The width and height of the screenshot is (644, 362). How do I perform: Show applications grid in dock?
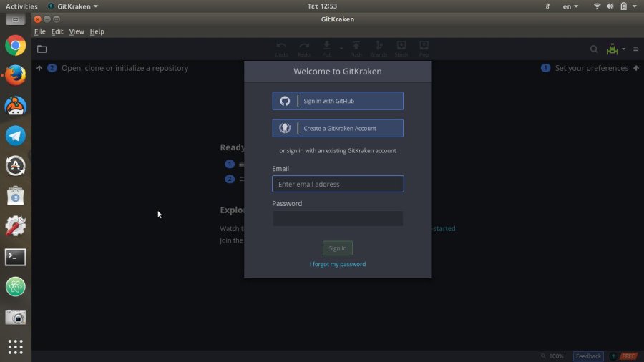[16, 347]
